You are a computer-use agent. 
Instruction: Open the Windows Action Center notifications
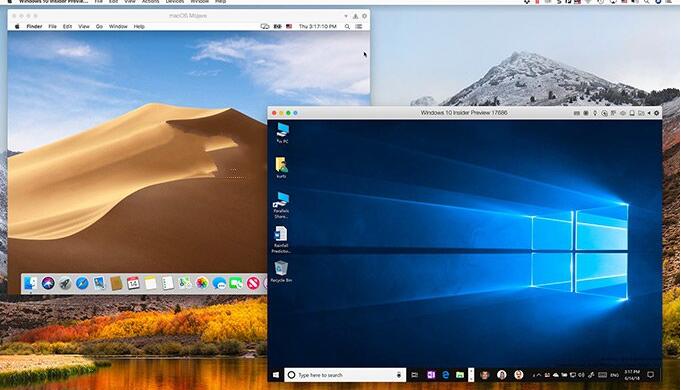pos(651,374)
